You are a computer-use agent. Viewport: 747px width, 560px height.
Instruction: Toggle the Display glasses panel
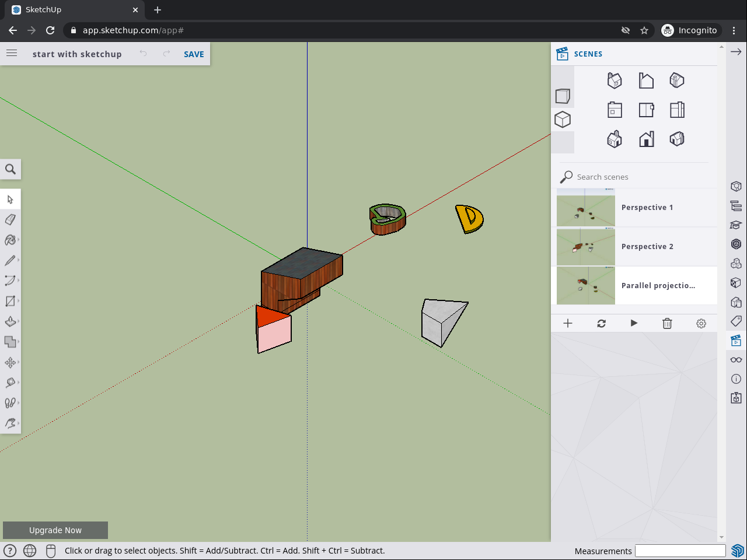pos(736,359)
